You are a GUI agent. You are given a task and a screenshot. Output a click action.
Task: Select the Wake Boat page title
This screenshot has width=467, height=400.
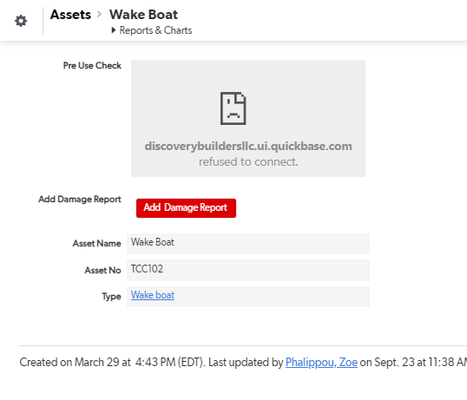pyautogui.click(x=144, y=15)
